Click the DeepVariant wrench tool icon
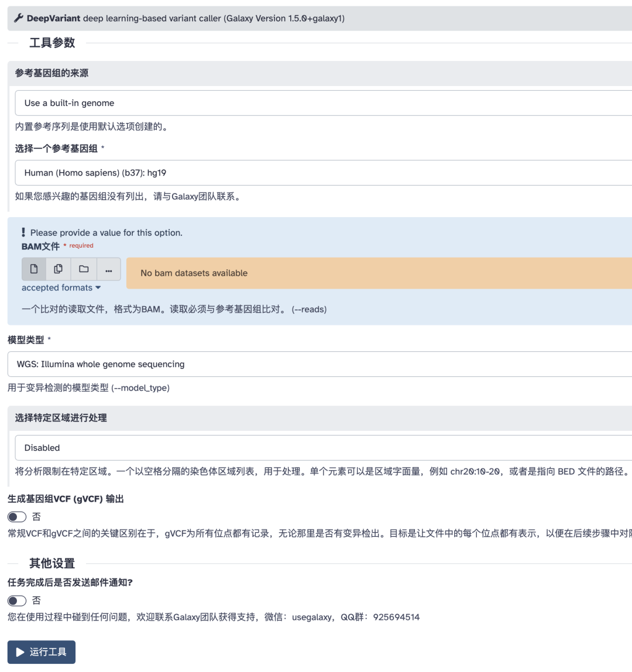Viewport: 632px width, 672px height. (x=18, y=18)
